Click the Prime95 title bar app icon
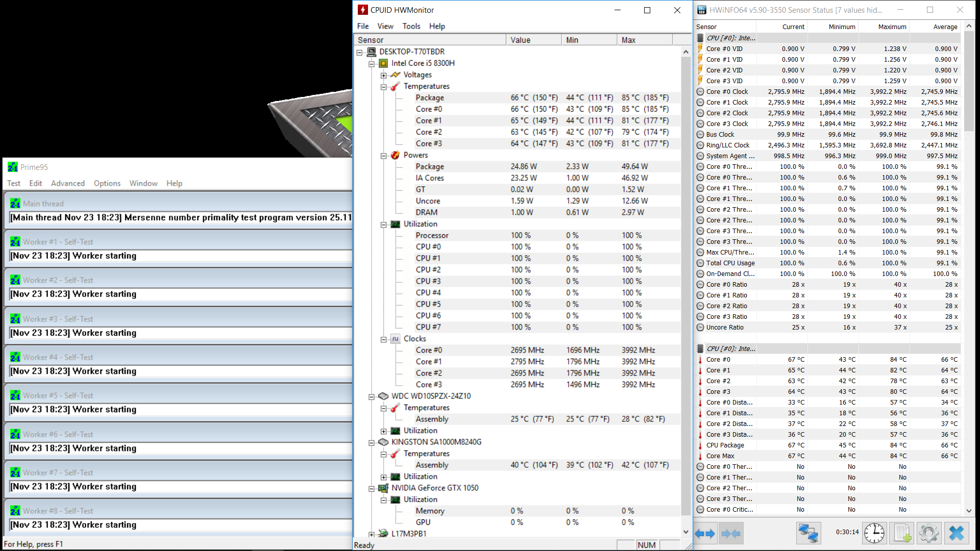Screen dimensions: 980x551 pyautogui.click(x=13, y=167)
